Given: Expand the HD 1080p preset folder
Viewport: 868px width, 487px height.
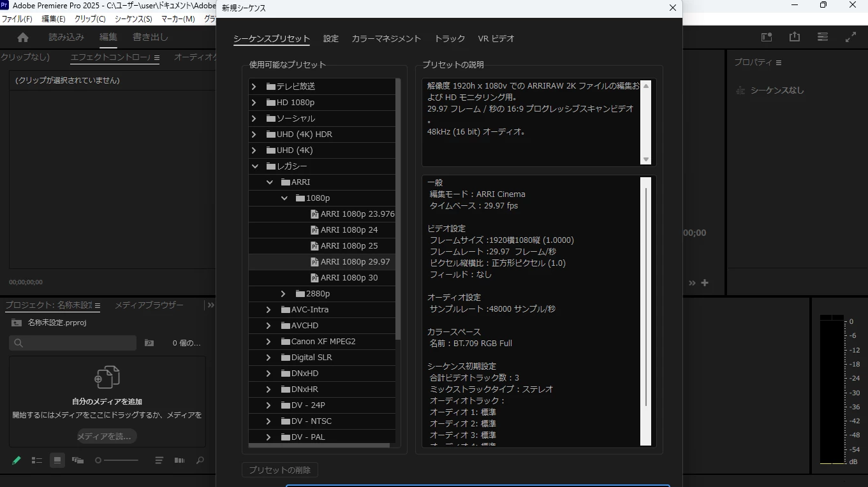Looking at the screenshot, I should [254, 102].
